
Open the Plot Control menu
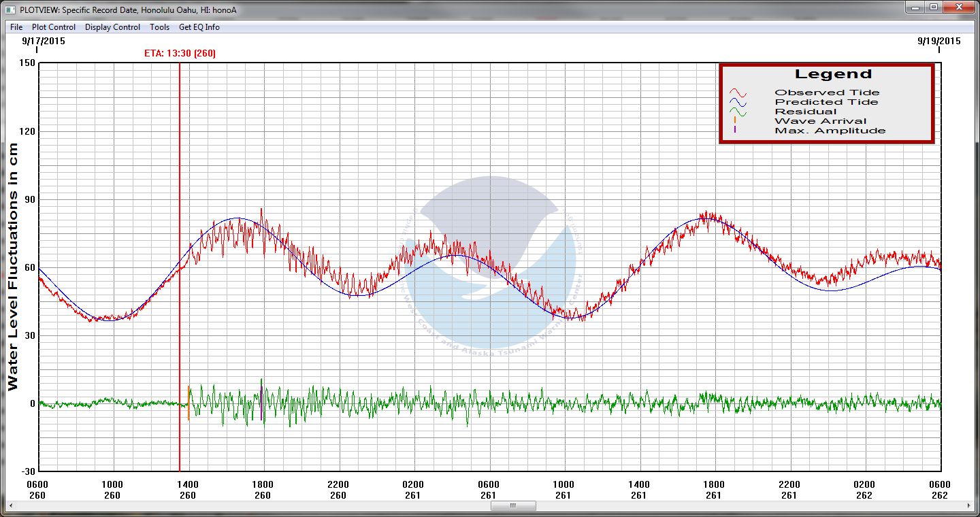[54, 27]
